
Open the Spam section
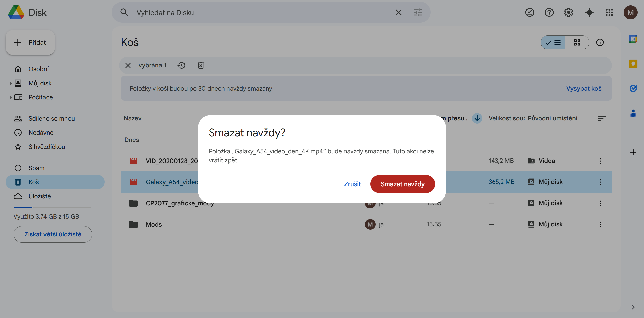[x=36, y=168]
